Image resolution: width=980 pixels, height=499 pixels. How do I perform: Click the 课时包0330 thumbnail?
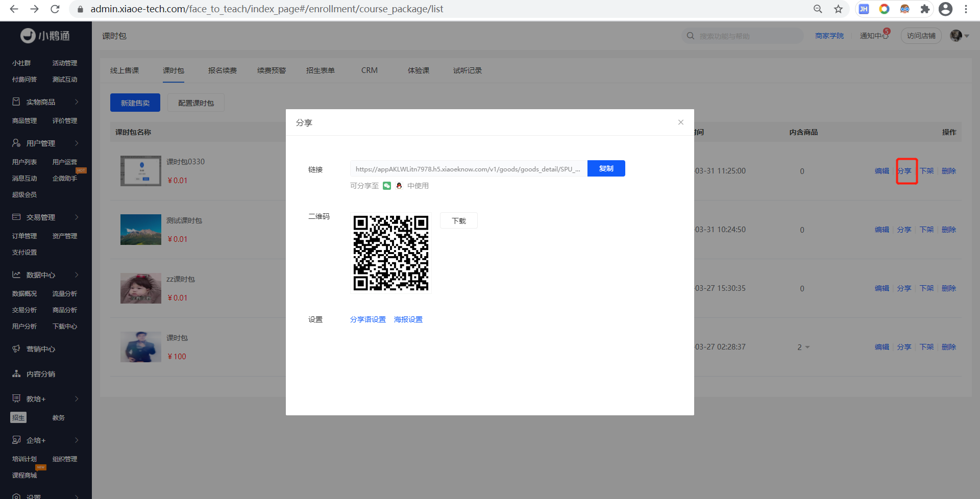coord(141,171)
